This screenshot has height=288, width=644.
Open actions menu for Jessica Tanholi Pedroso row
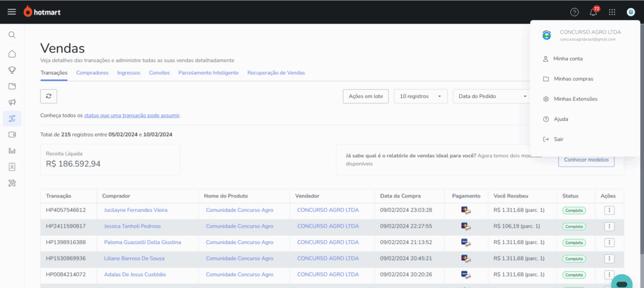[x=609, y=226]
